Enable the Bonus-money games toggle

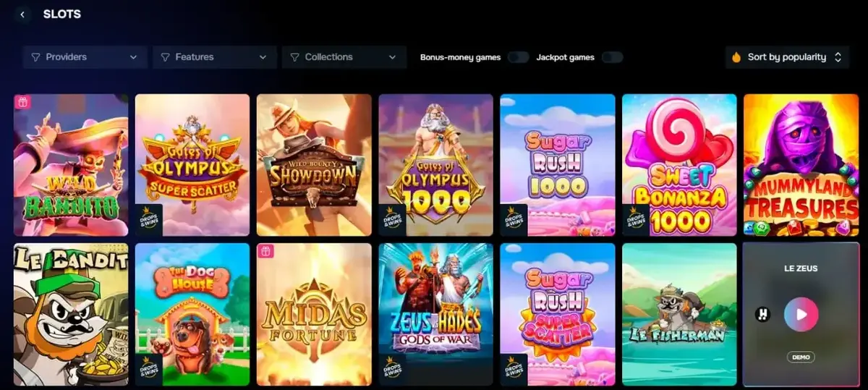point(518,57)
